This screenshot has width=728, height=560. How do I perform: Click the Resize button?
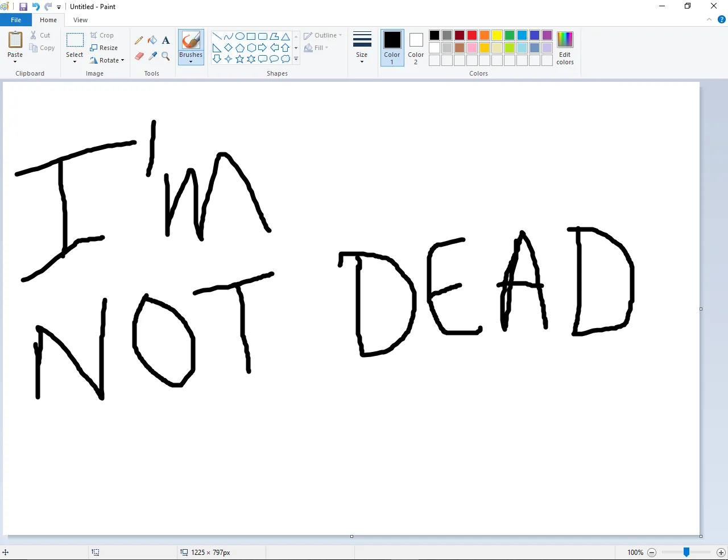pos(104,48)
